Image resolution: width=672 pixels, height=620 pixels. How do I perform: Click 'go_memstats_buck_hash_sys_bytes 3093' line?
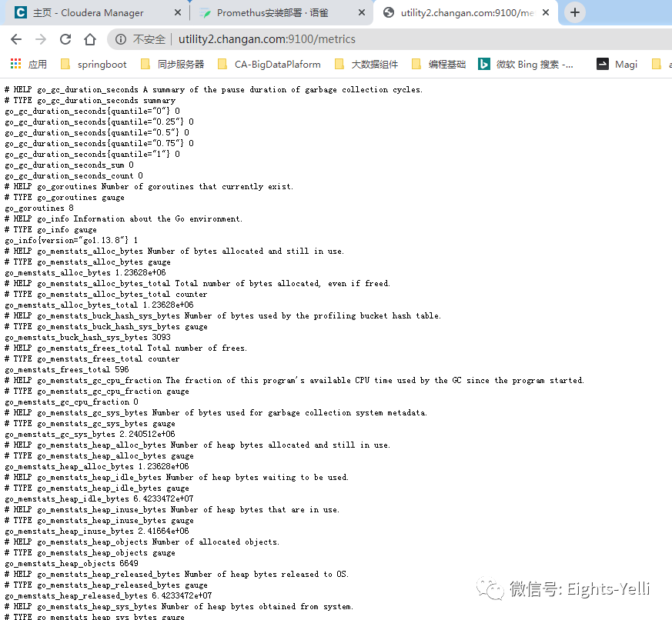pyautogui.click(x=88, y=338)
